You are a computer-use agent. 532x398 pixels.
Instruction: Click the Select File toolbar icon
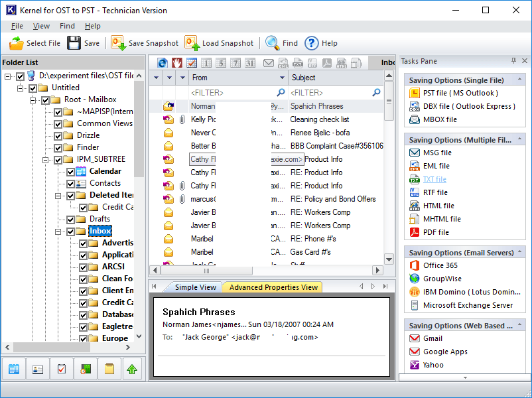coord(17,43)
